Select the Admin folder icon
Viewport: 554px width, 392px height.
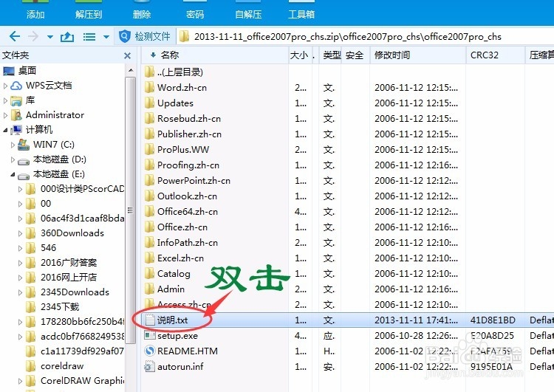(149, 289)
